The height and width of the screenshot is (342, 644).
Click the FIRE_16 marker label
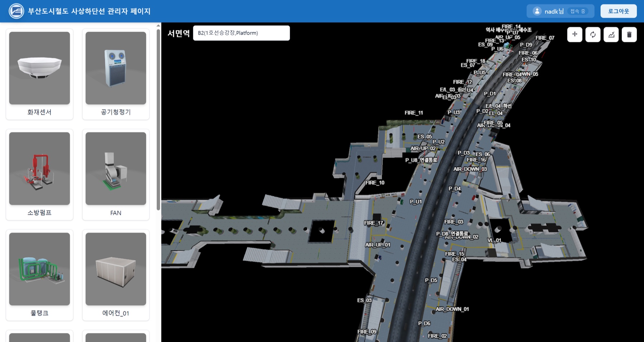[x=477, y=160]
